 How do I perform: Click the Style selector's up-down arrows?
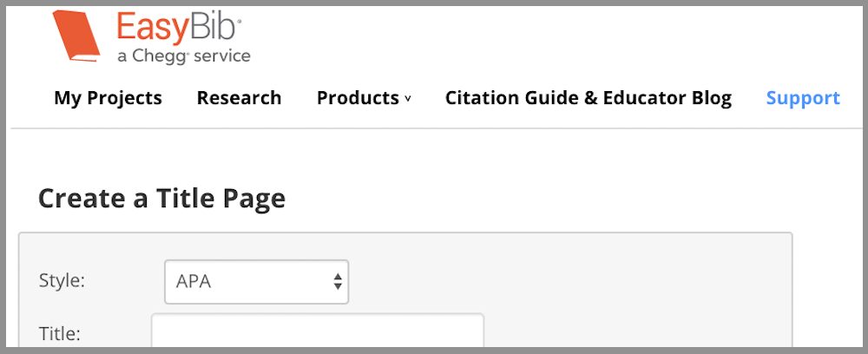click(x=338, y=281)
